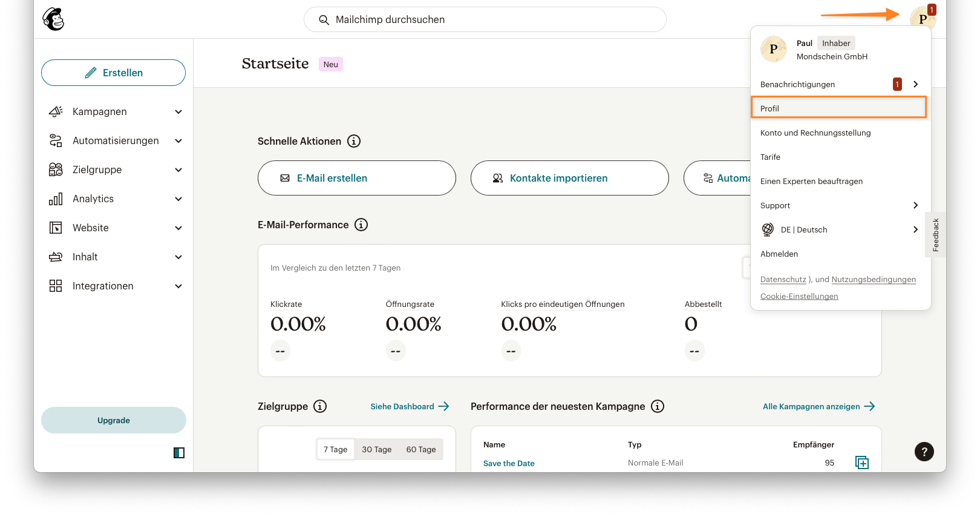980x517 pixels.
Task: Open the vertical Feedback tab
Action: pyautogui.click(x=936, y=235)
